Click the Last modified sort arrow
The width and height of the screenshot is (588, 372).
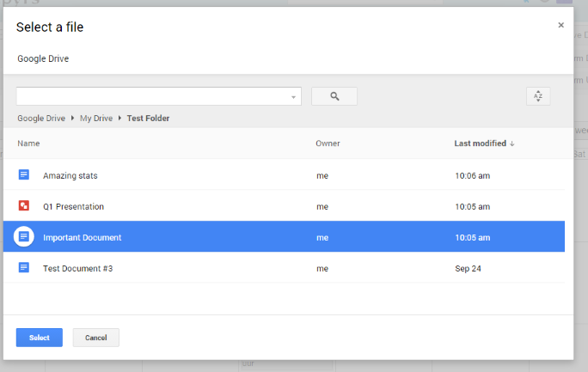click(511, 143)
